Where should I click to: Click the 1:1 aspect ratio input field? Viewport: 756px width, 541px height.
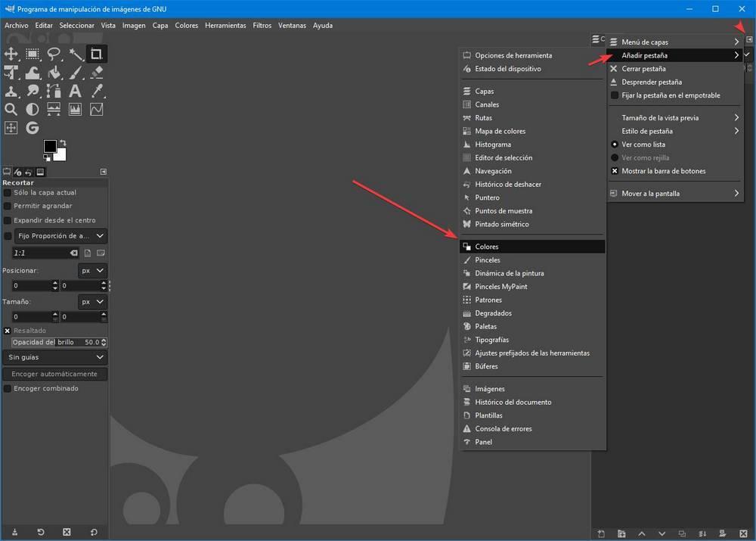(41, 253)
